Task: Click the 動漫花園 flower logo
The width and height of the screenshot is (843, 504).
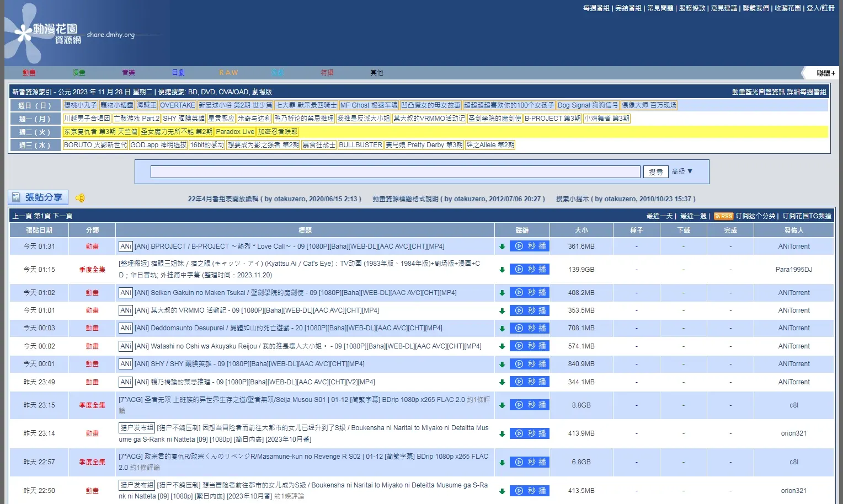Action: tap(43, 33)
